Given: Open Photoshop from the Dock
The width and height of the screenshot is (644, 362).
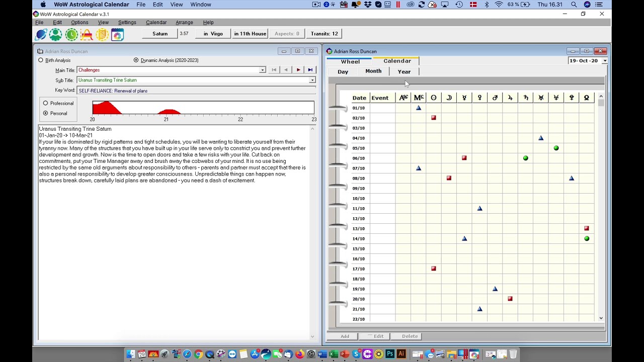Looking at the screenshot, I should tap(390, 354).
